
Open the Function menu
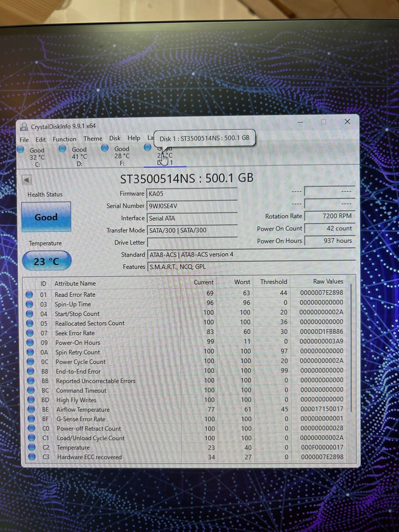[x=64, y=139]
